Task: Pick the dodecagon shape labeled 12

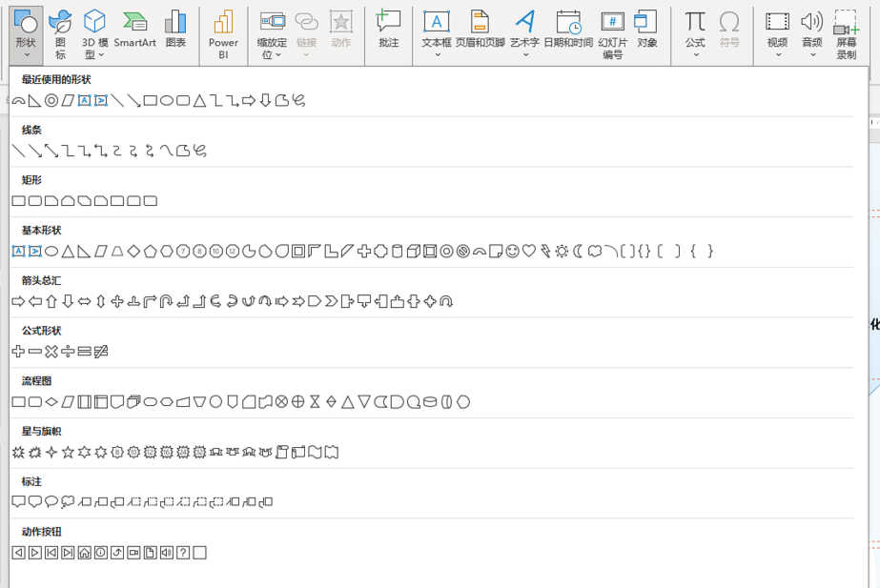Action: pyautogui.click(x=233, y=252)
